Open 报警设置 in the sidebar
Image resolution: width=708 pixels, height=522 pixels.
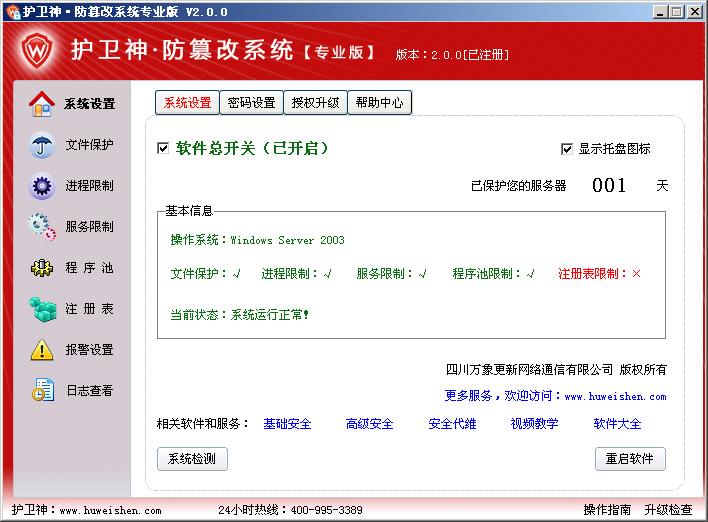[89, 350]
